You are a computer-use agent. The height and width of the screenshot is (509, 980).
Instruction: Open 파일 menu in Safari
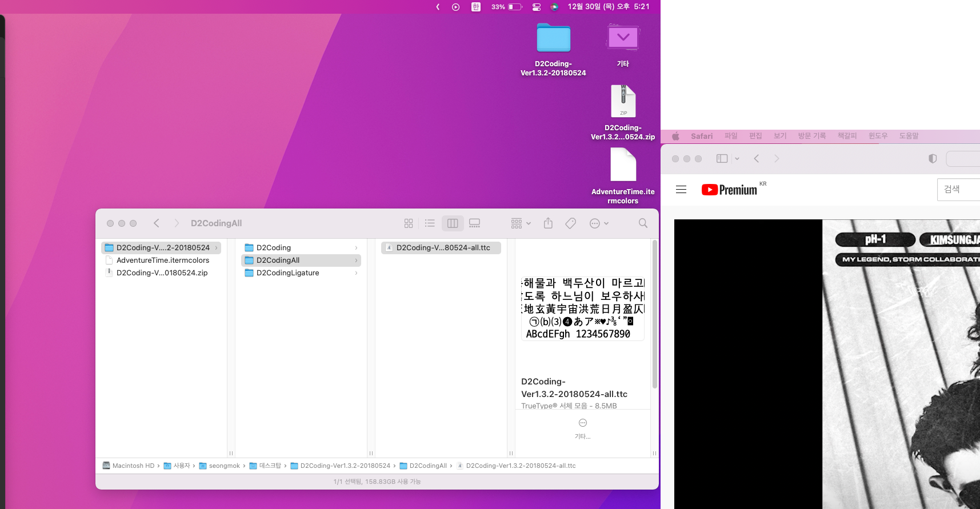(x=731, y=136)
